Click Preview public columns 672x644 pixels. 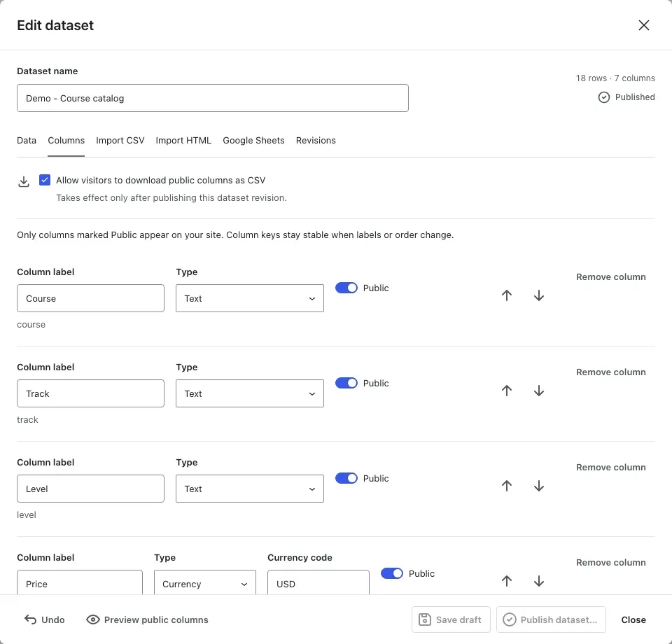click(147, 619)
